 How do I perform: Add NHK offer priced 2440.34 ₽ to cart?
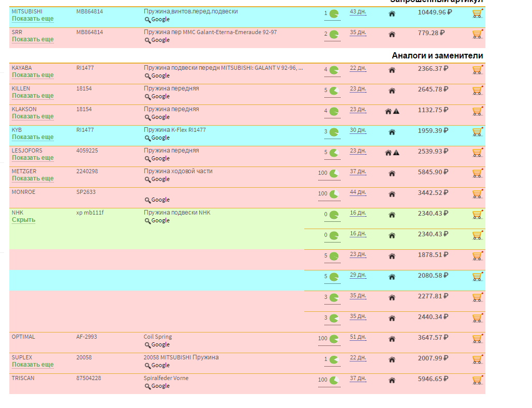477,318
